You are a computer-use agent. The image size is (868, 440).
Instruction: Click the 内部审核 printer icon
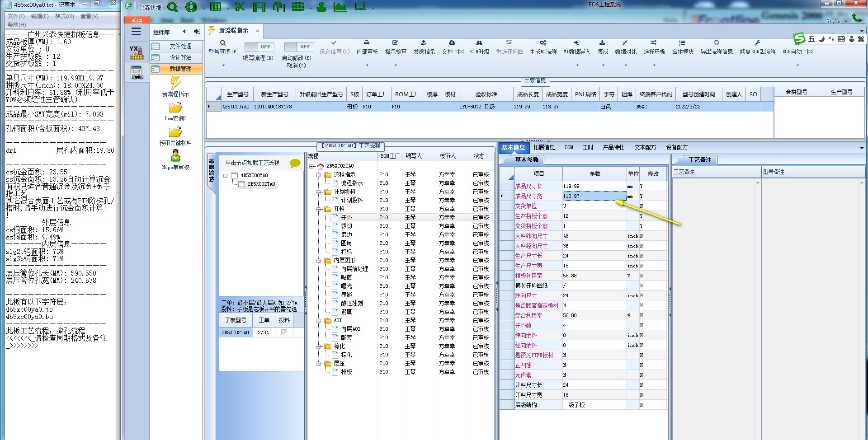pos(367,42)
